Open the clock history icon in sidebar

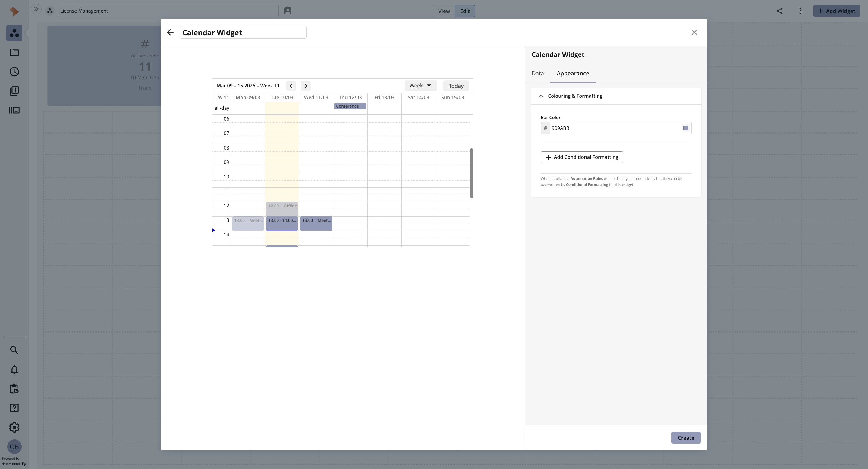[14, 72]
